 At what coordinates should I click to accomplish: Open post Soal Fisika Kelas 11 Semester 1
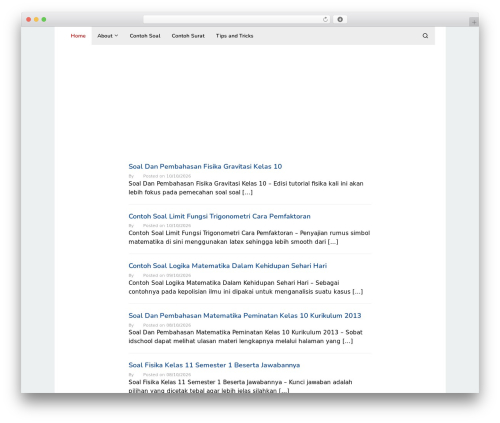pos(214,365)
